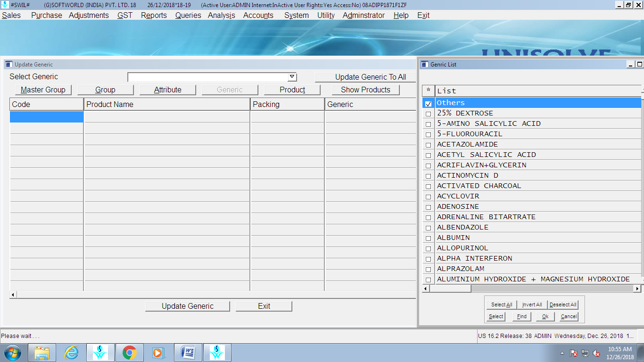This screenshot has width=644, height=362.
Task: Click the Select button in Genric List
Action: [496, 316]
